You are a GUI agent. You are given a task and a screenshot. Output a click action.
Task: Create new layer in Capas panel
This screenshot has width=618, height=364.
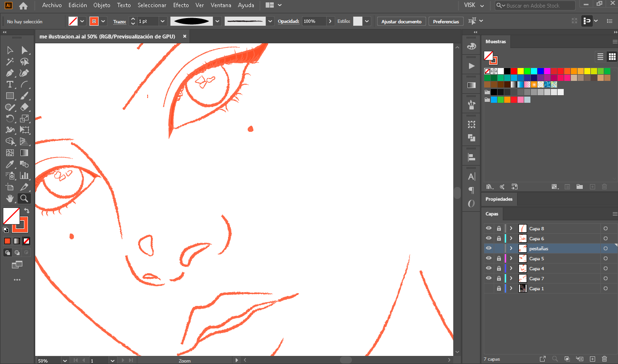coord(592,359)
